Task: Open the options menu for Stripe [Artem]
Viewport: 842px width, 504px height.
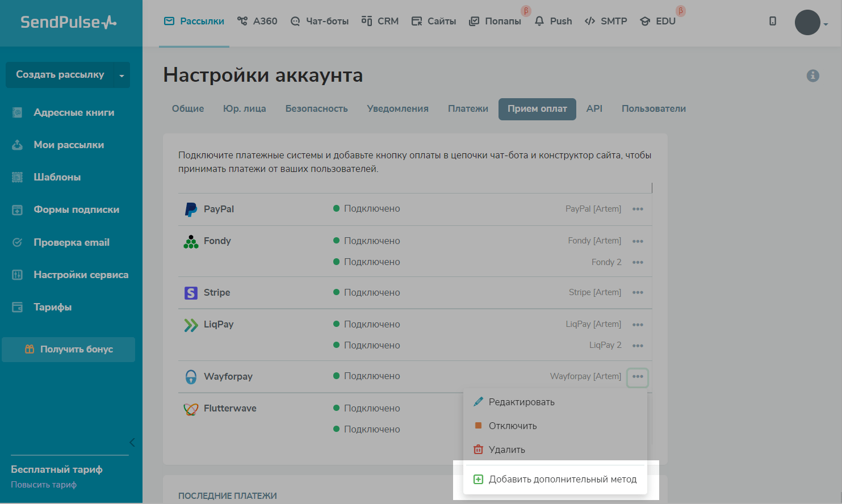Action: tap(638, 292)
